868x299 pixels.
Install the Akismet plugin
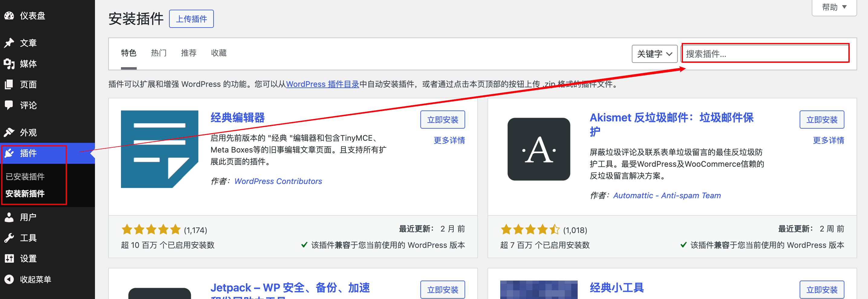[x=822, y=120]
